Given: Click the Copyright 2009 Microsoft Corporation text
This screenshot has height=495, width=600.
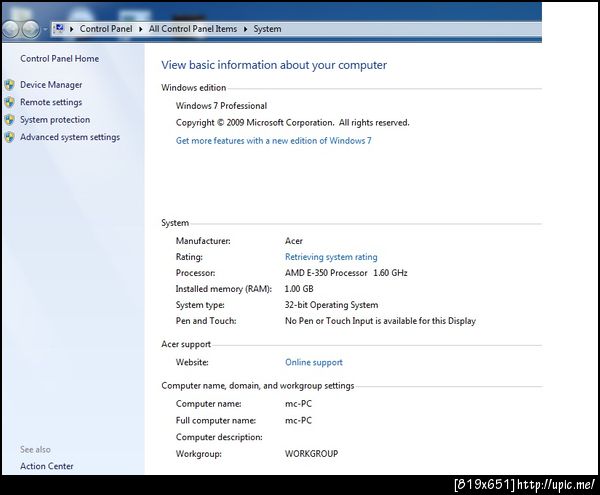Looking at the screenshot, I should [x=293, y=123].
